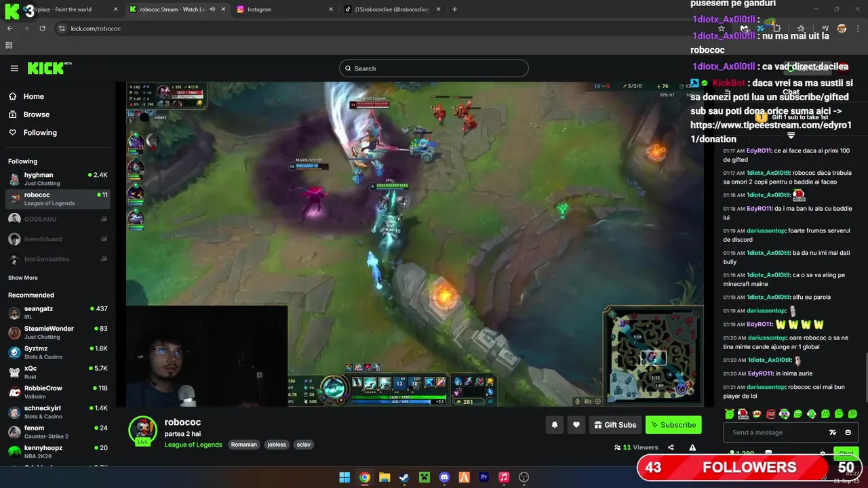
Task: Click the Romanian tag
Action: point(244,445)
